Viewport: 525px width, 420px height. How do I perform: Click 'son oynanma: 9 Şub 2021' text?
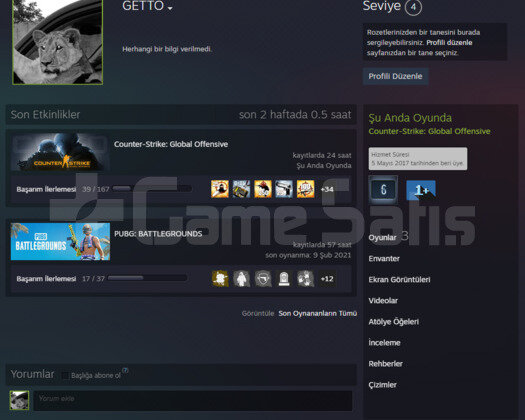coord(308,255)
